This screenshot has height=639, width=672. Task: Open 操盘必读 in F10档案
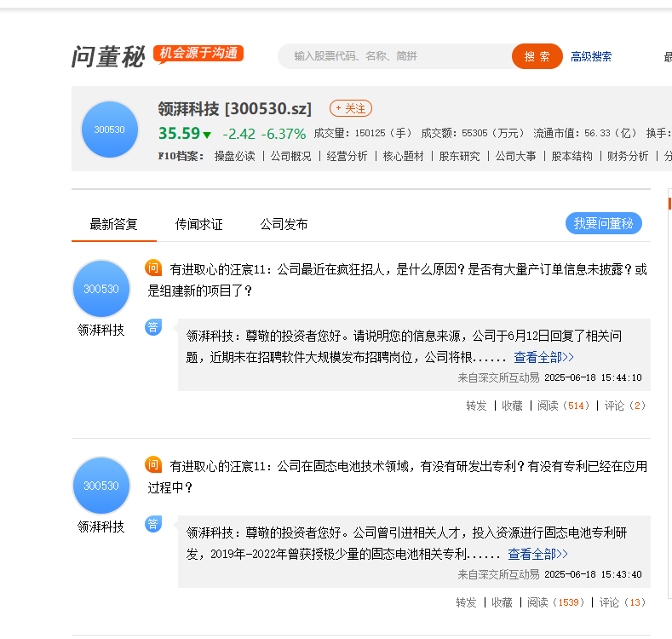235,156
